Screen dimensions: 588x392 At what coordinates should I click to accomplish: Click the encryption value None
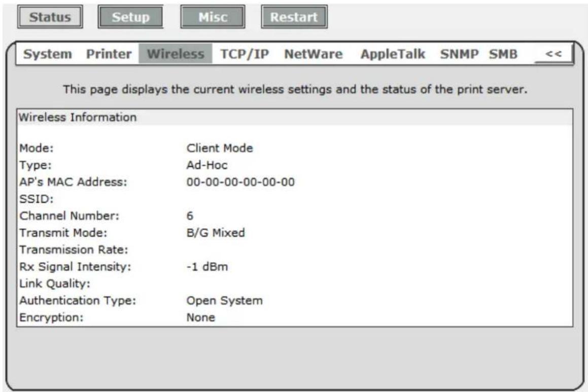coord(200,317)
